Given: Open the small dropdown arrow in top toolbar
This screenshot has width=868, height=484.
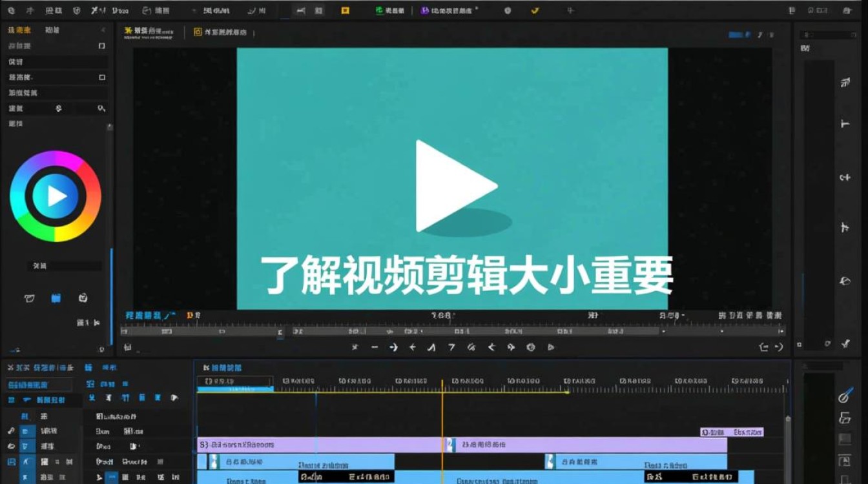Looking at the screenshot, I should click(x=195, y=11).
